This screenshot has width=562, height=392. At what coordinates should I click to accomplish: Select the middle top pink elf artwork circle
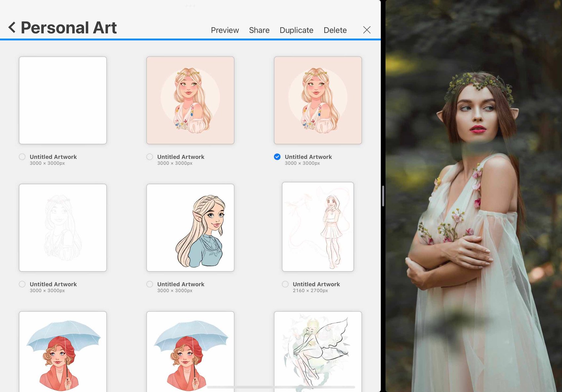point(150,157)
